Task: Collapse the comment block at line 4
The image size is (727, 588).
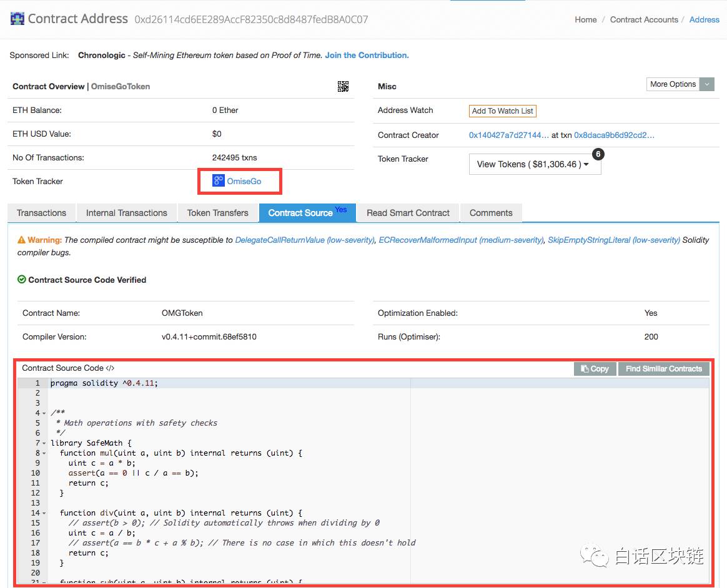Action: (44, 413)
